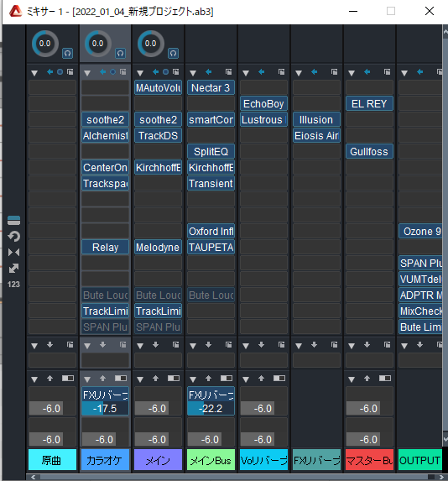
Task: Expand insert effects menu on FXリバーブ track
Action: click(299, 73)
